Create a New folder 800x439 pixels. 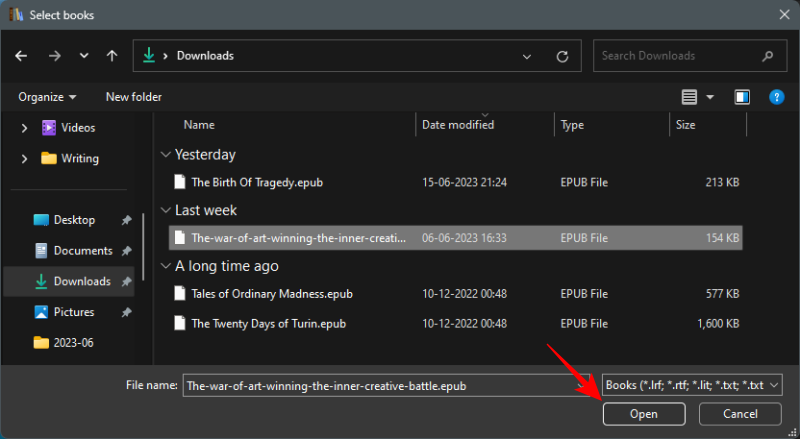pyautogui.click(x=133, y=97)
